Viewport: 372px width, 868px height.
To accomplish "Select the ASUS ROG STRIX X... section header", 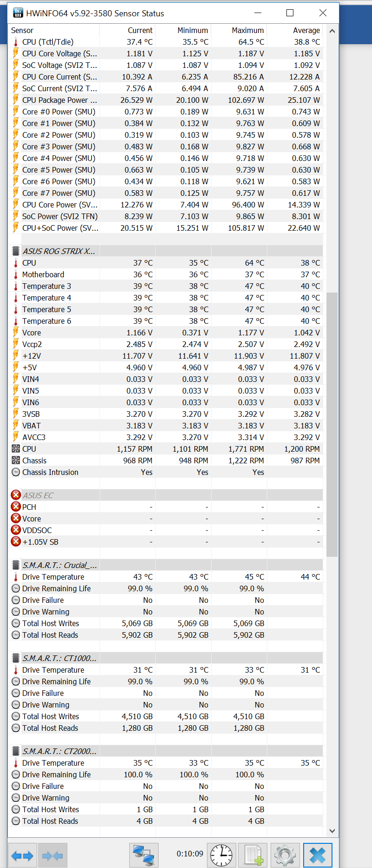I will click(166, 251).
